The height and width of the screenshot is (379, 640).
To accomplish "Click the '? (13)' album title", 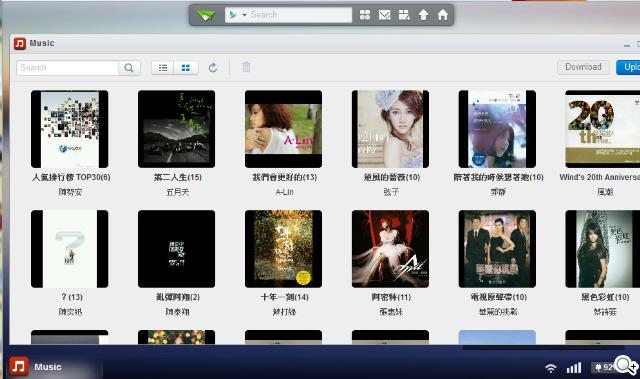I will [x=71, y=297].
